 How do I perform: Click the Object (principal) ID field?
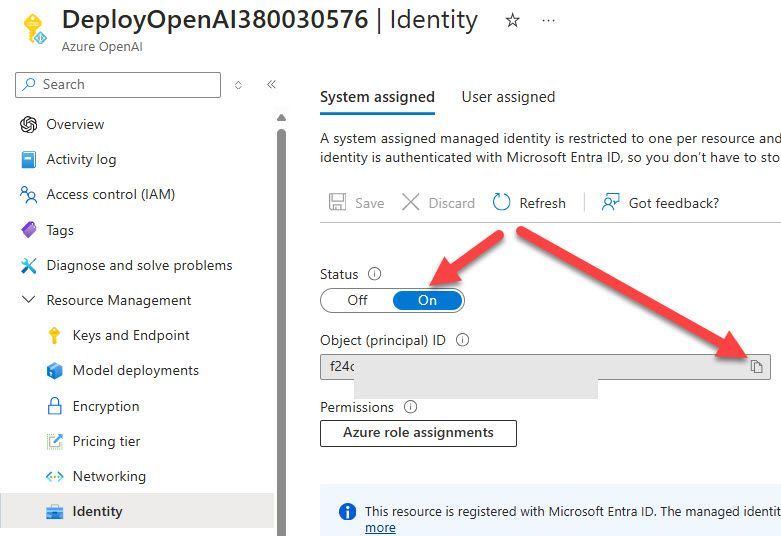pos(545,367)
